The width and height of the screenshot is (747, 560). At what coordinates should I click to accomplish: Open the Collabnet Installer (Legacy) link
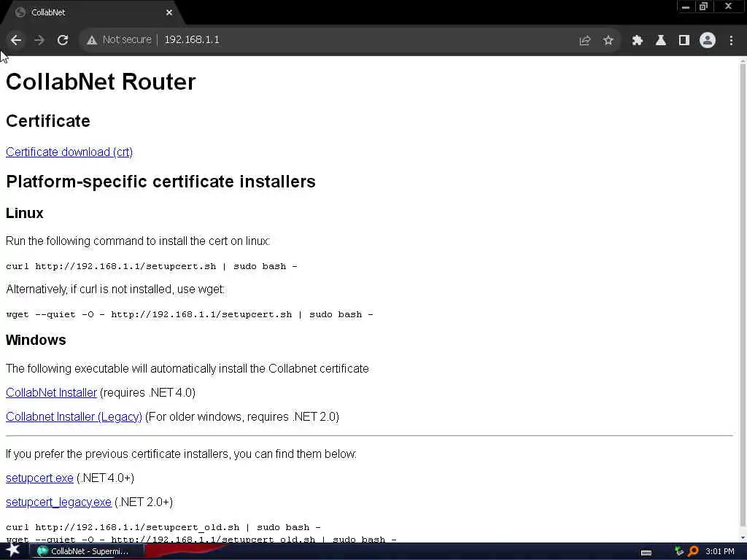(74, 416)
